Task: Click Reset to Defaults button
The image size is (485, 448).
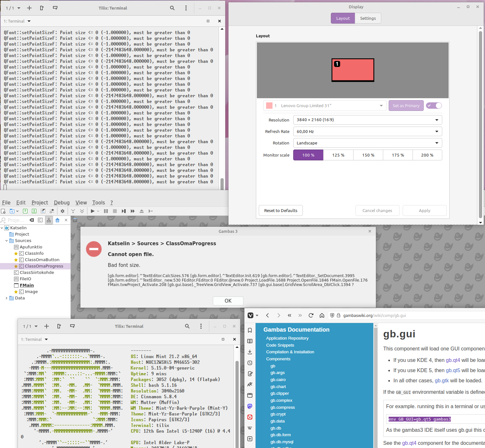Action: tap(280, 210)
